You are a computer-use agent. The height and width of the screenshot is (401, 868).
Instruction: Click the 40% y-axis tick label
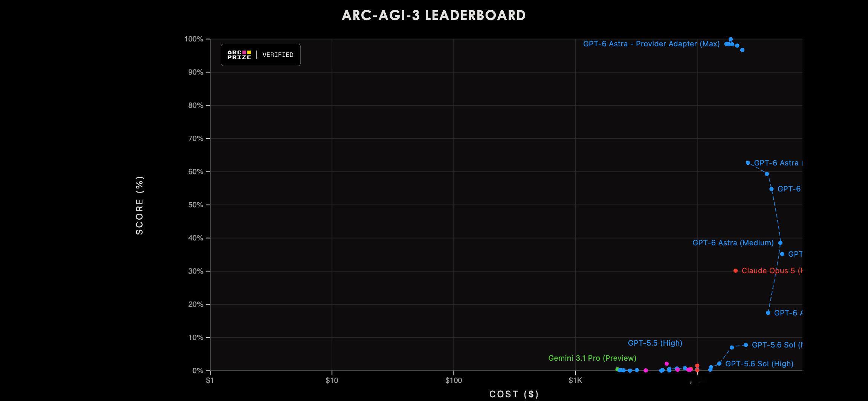coord(196,238)
